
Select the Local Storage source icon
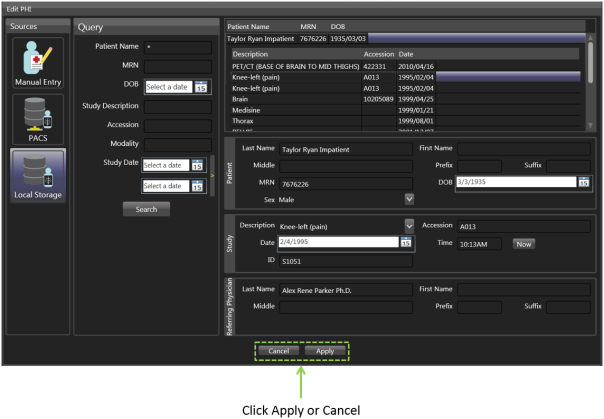(37, 176)
